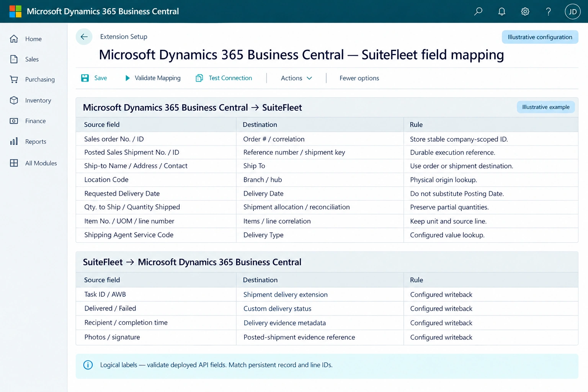Select 'Shipping Agent Service Code' row
Viewport: 588px width, 392px height.
(327, 235)
